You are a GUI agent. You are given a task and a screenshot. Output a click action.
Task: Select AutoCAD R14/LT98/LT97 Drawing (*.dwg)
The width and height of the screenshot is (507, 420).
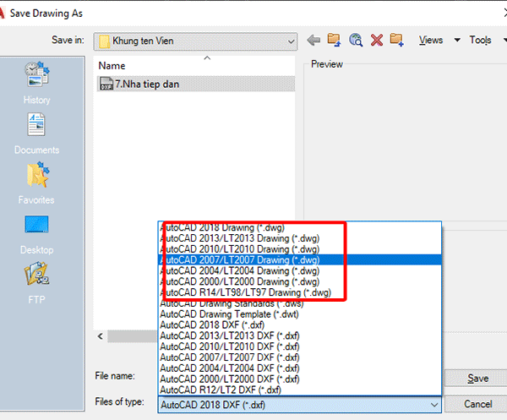tap(299, 292)
